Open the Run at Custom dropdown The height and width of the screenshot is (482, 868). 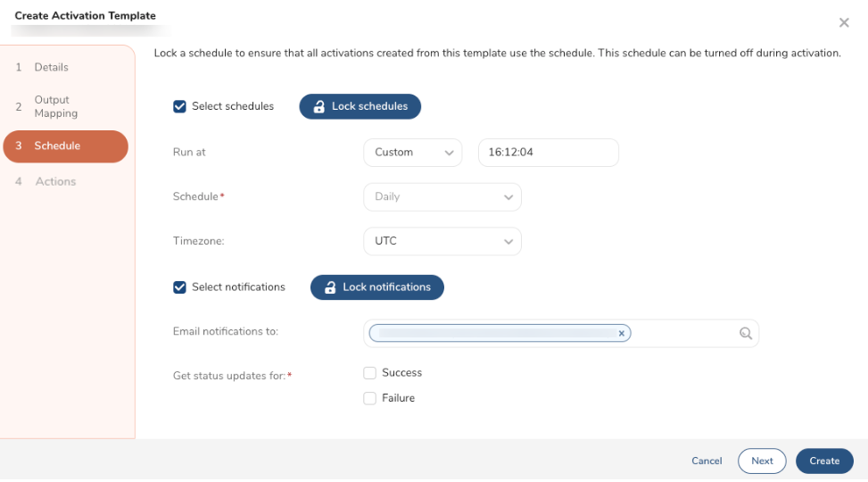412,153
